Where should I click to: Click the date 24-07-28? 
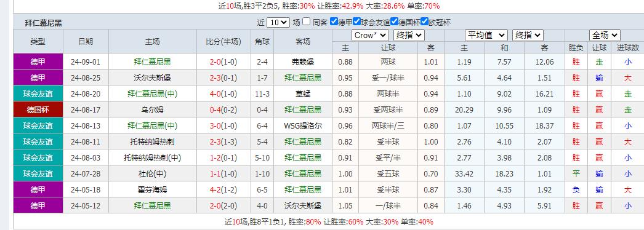tap(86, 174)
